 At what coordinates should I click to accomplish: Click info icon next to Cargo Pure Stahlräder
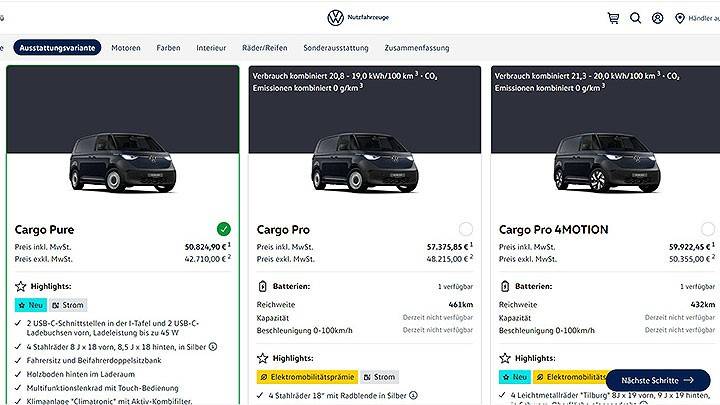pos(214,347)
